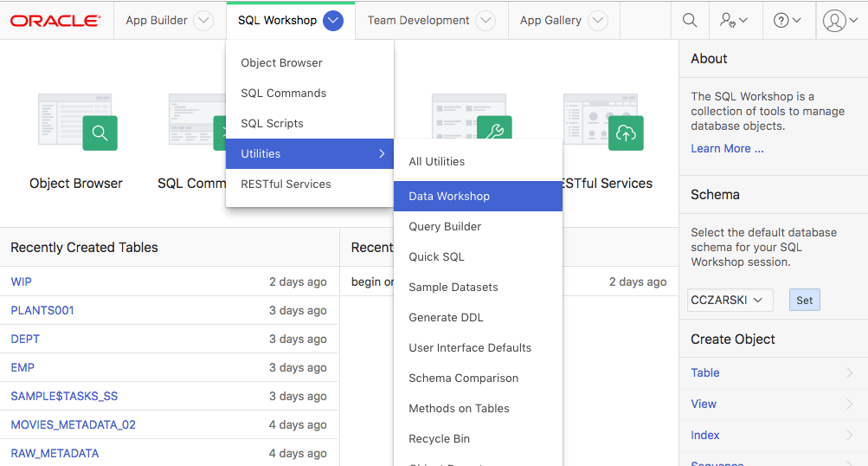The image size is (868, 466).
Task: Open the MOVIES_METADATA_02 table link
Action: (73, 424)
